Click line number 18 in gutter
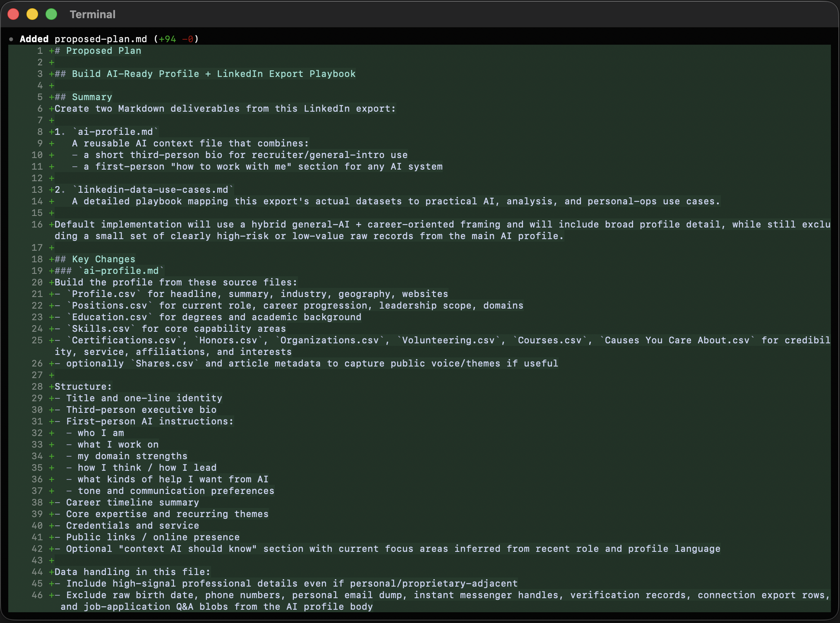Screen dimensions: 840x623 click(37, 259)
